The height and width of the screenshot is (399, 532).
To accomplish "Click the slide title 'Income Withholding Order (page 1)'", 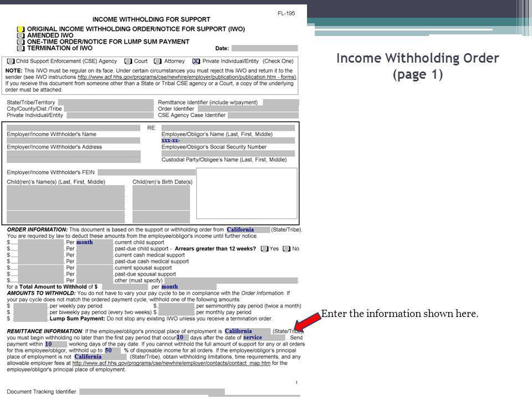I will coord(418,66).
